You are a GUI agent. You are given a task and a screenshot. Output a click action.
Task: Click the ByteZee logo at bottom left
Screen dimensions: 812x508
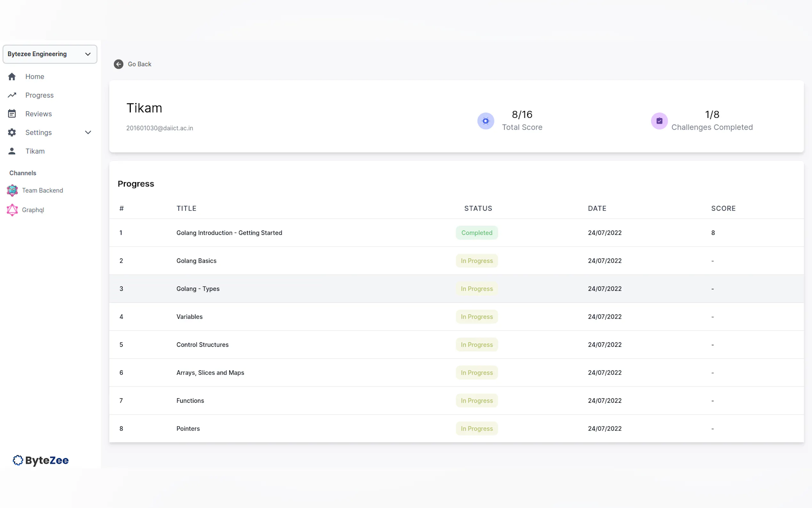(x=41, y=460)
